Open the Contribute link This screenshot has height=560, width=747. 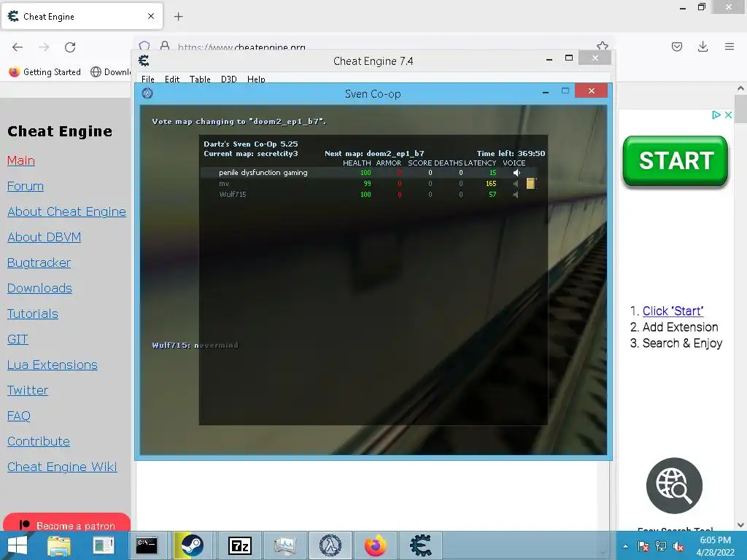click(x=39, y=441)
